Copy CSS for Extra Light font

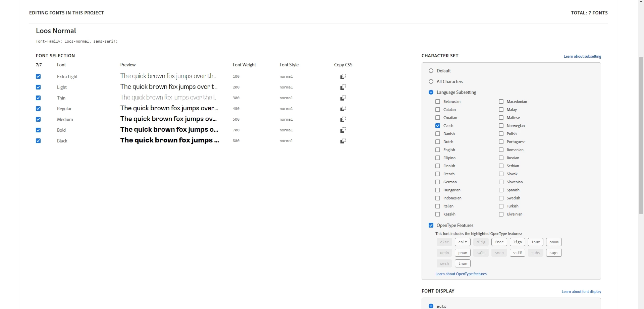click(x=343, y=76)
